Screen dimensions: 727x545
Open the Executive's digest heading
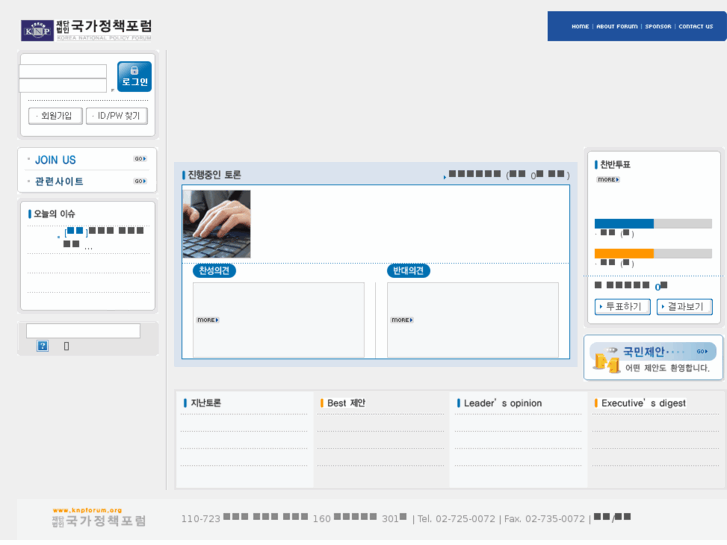(643, 403)
